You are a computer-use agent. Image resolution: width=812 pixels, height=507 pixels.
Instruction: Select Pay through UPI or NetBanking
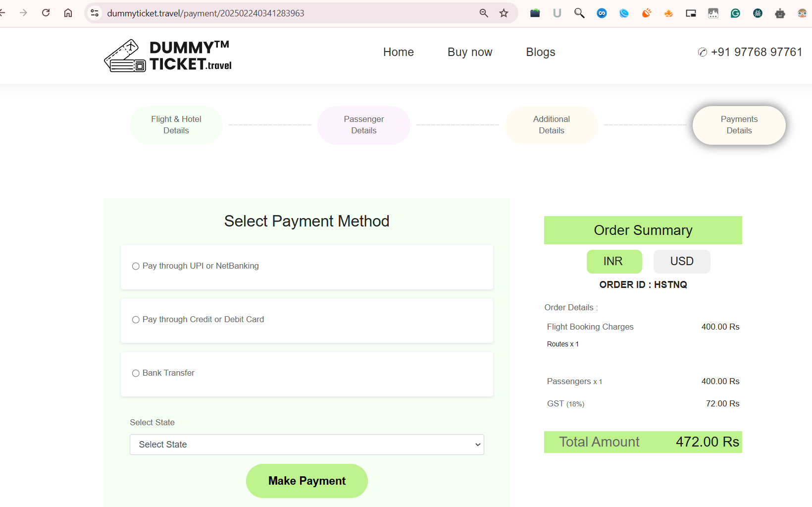point(136,266)
